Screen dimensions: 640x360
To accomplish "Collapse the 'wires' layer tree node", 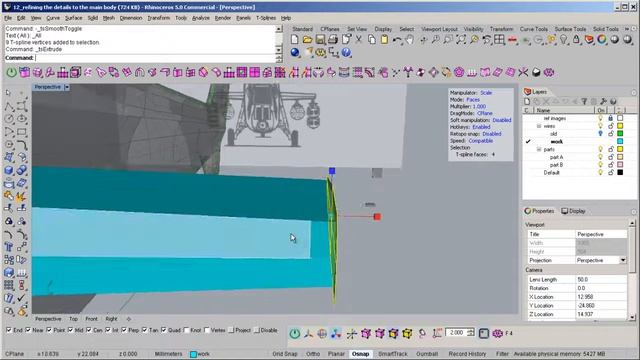I will pyautogui.click(x=539, y=126).
